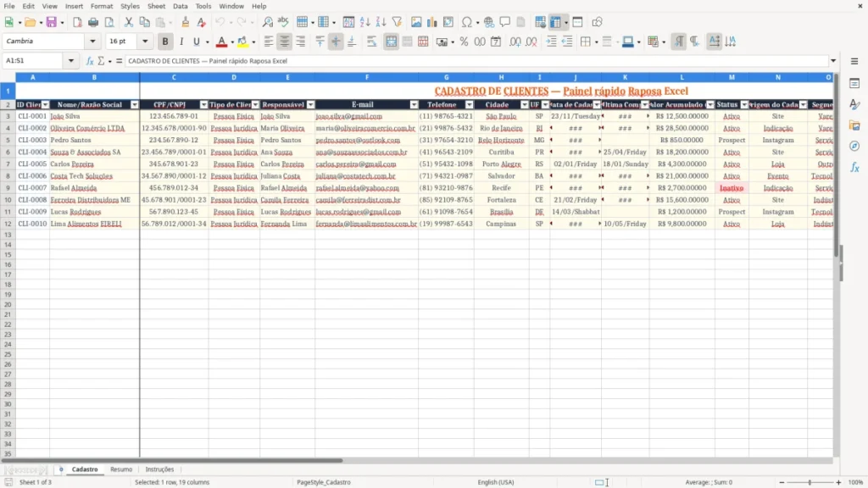Screen dimensions: 868x488
Task: Open the Sheet menu
Action: pyautogui.click(x=156, y=6)
